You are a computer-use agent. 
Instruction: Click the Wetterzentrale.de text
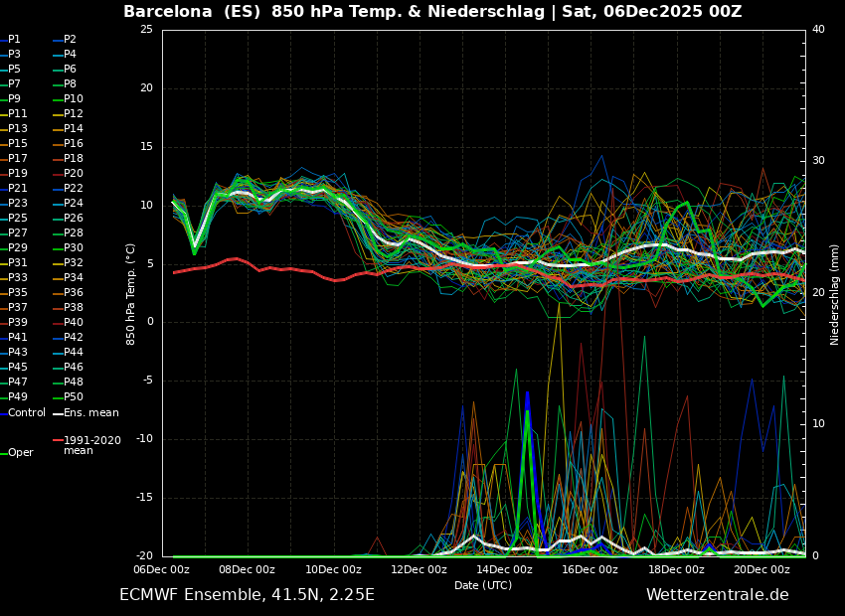click(x=717, y=595)
